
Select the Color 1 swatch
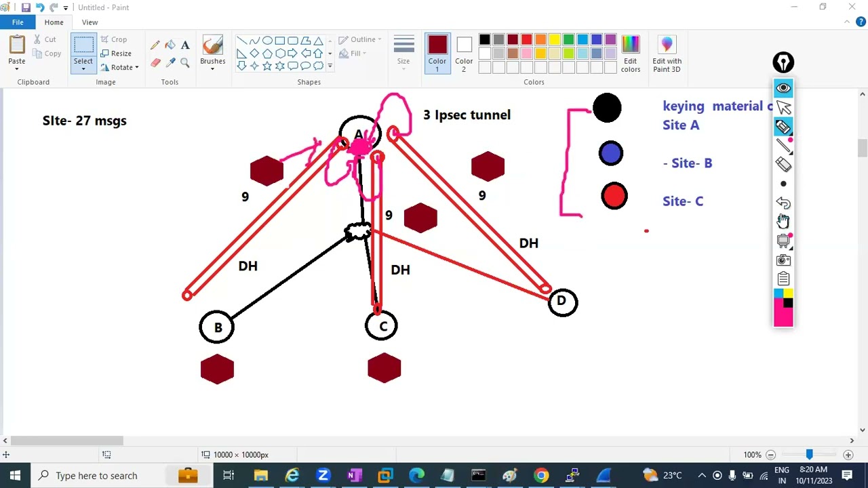click(437, 53)
